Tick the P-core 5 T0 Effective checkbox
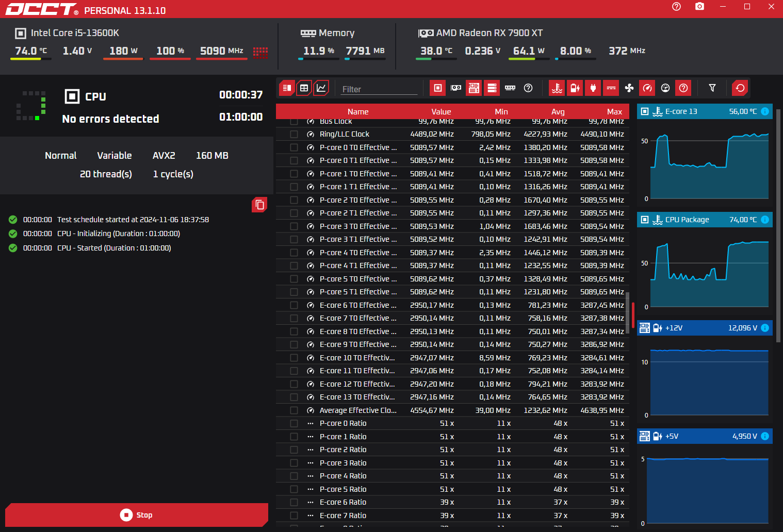The width and height of the screenshot is (783, 532). click(294, 279)
